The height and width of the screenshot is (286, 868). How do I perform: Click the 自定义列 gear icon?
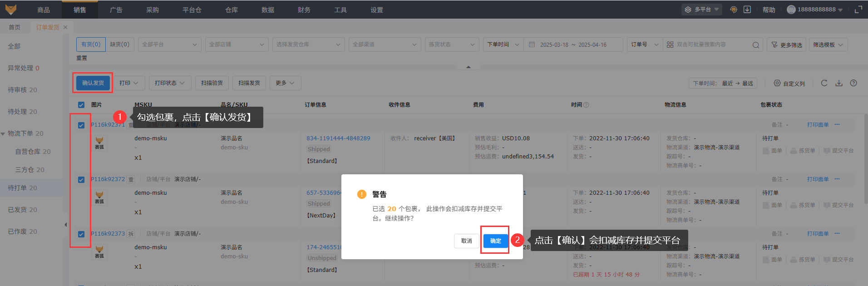(777, 83)
